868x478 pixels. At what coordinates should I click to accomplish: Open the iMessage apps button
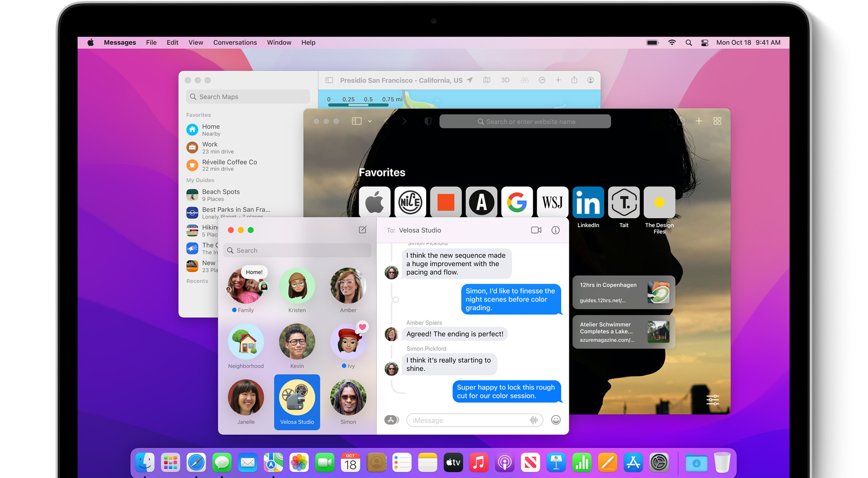point(391,420)
